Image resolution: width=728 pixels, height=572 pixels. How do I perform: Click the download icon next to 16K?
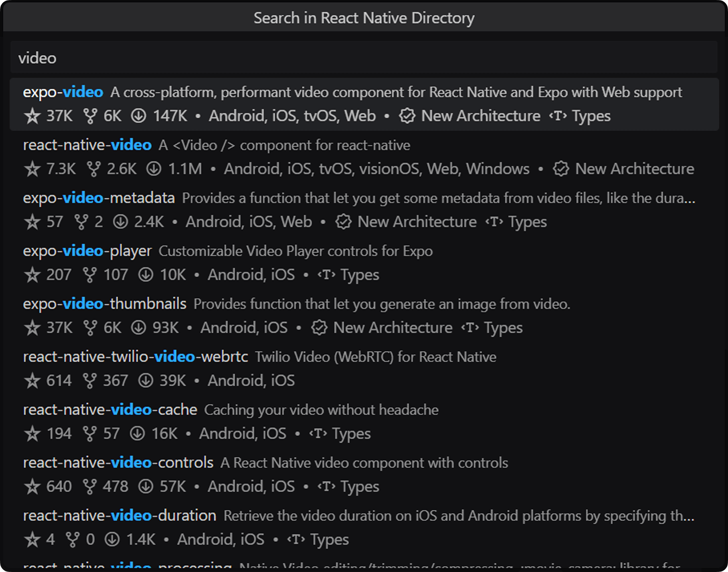click(138, 434)
